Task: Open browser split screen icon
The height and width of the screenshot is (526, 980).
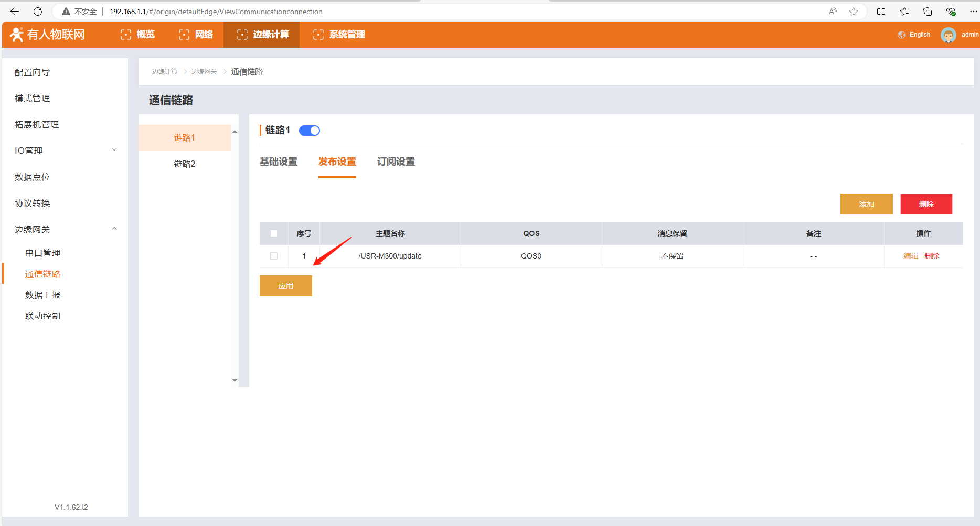Action: click(x=881, y=12)
